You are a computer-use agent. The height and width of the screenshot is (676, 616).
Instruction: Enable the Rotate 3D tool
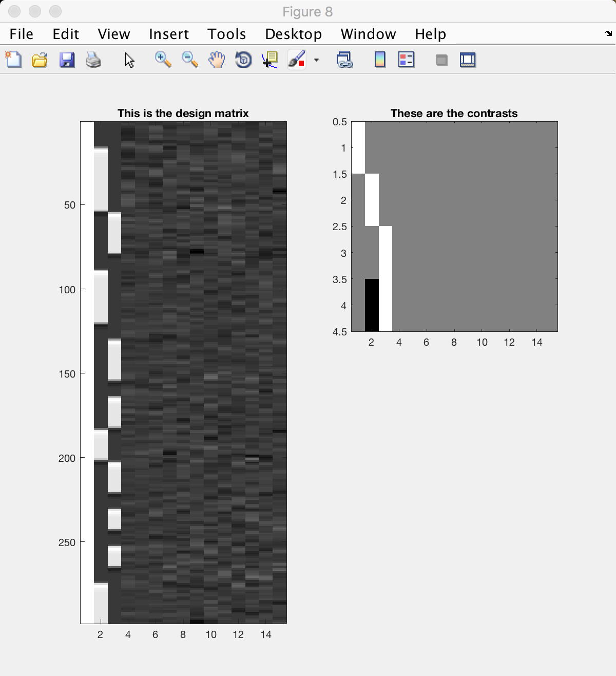[x=243, y=60]
